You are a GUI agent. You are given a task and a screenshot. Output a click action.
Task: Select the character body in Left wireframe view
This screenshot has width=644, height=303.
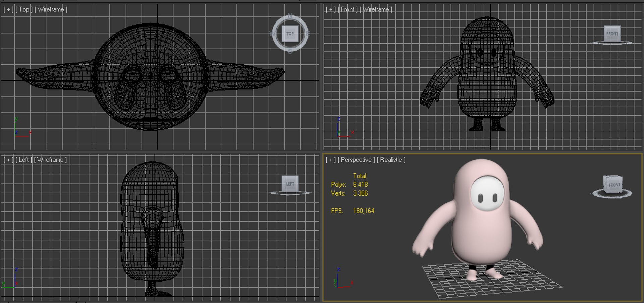tap(152, 228)
